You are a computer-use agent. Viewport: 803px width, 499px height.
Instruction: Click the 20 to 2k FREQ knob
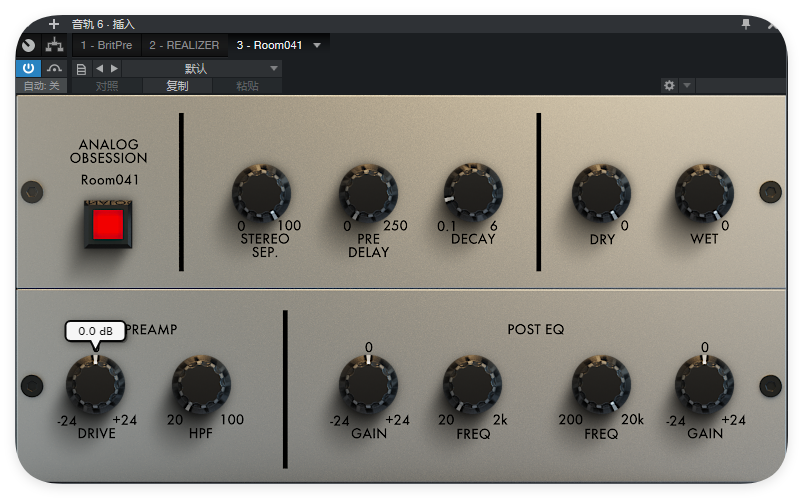click(x=472, y=384)
